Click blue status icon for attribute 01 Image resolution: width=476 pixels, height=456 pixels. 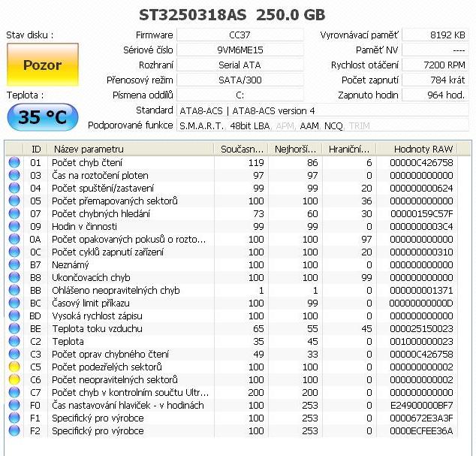pyautogui.click(x=14, y=162)
